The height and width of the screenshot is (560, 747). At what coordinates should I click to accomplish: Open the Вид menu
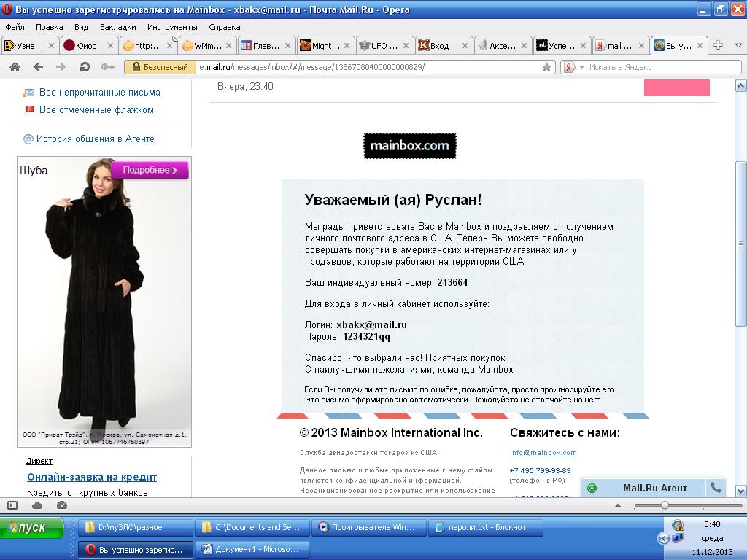pyautogui.click(x=82, y=27)
